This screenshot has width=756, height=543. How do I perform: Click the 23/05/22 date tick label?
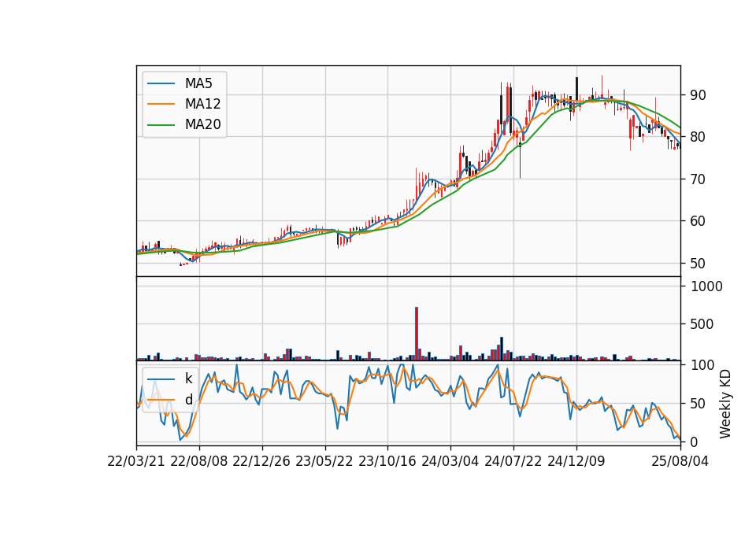coord(324,461)
